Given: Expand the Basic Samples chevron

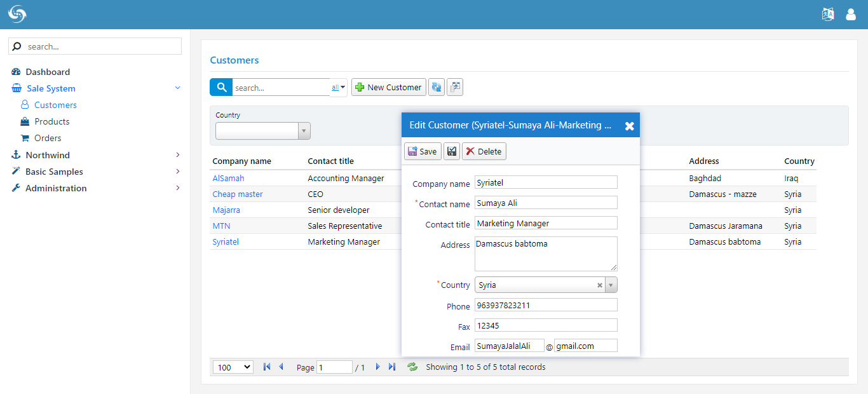Looking at the screenshot, I should tap(177, 172).
